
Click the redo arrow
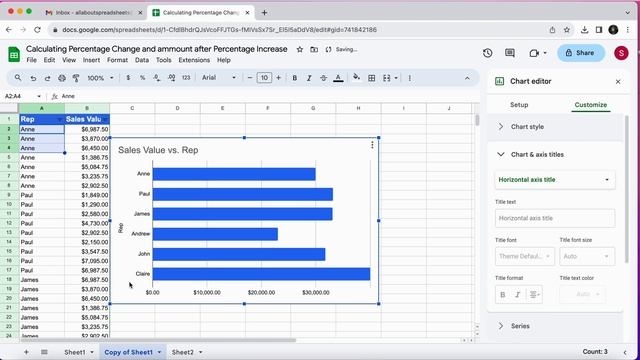click(47, 78)
